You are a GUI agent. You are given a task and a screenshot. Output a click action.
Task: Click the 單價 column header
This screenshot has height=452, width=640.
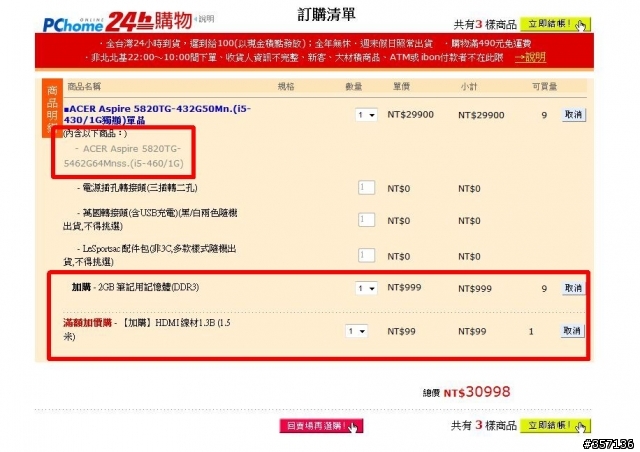[401, 86]
